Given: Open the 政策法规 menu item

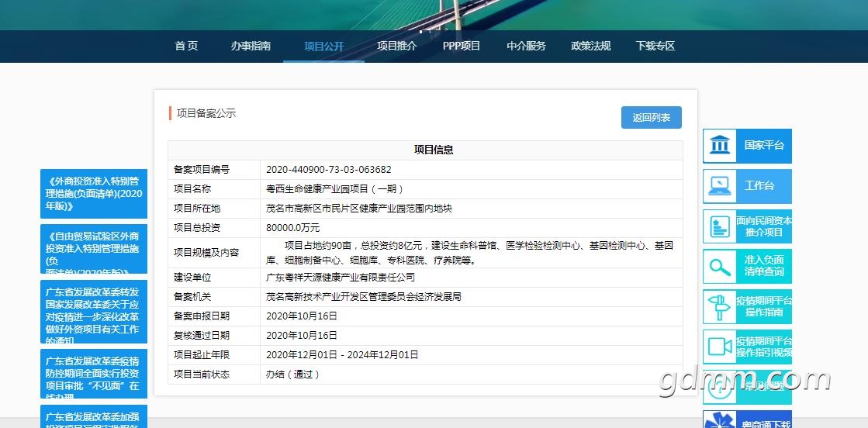Looking at the screenshot, I should coord(590,46).
